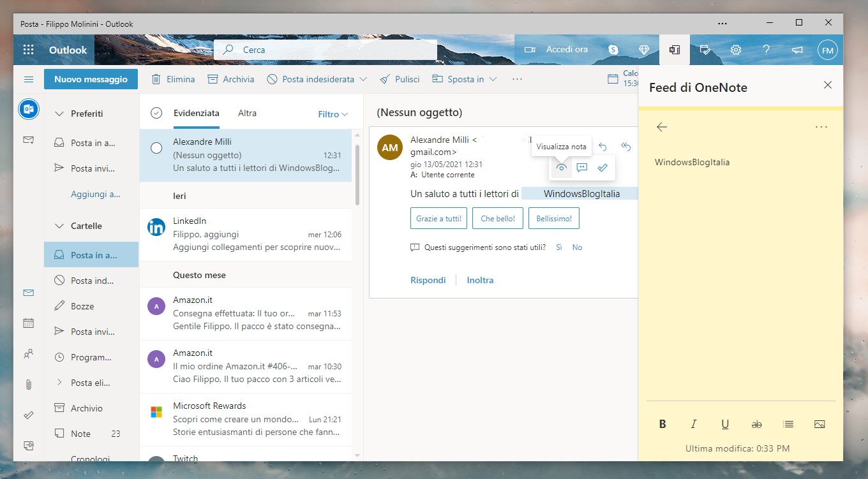
Task: Click Rispondi link
Action: tap(428, 280)
